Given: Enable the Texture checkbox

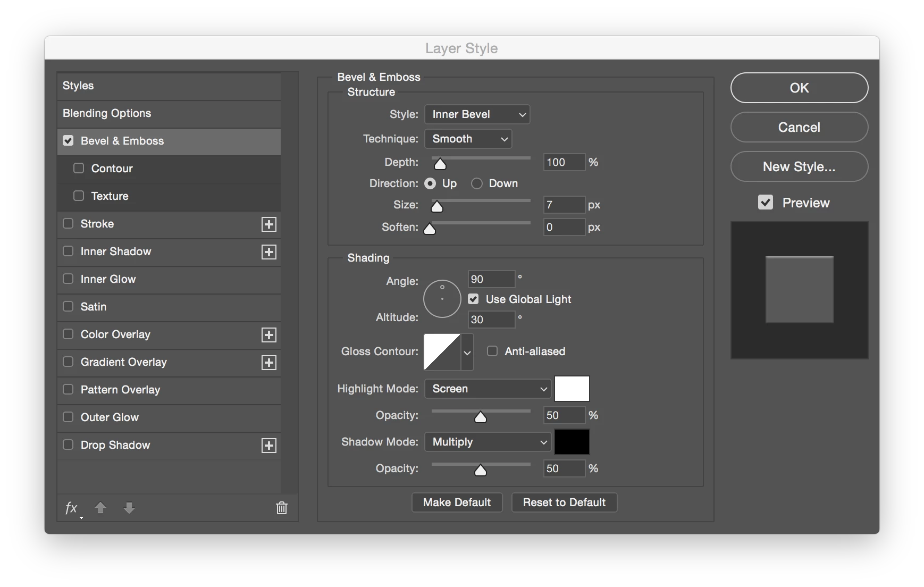Looking at the screenshot, I should coord(79,196).
